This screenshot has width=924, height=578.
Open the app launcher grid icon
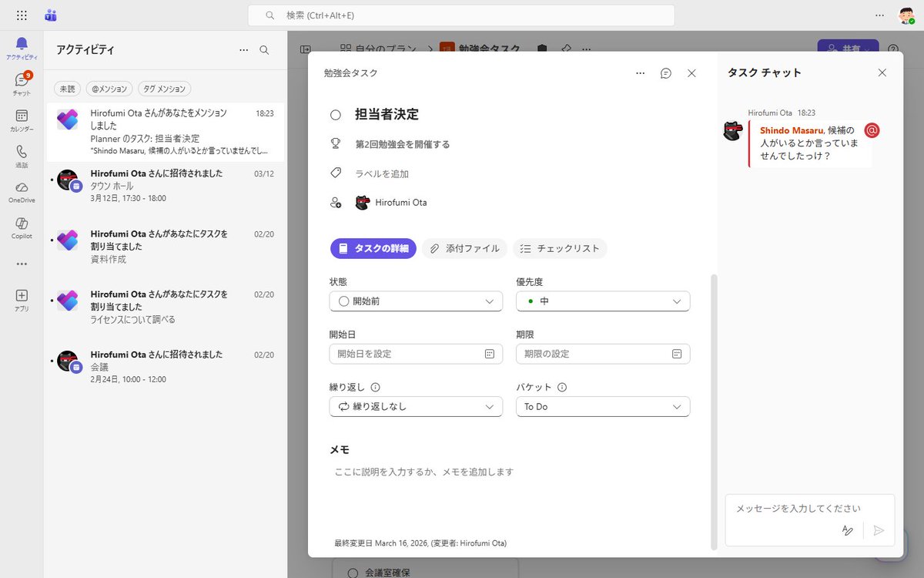pos(21,15)
